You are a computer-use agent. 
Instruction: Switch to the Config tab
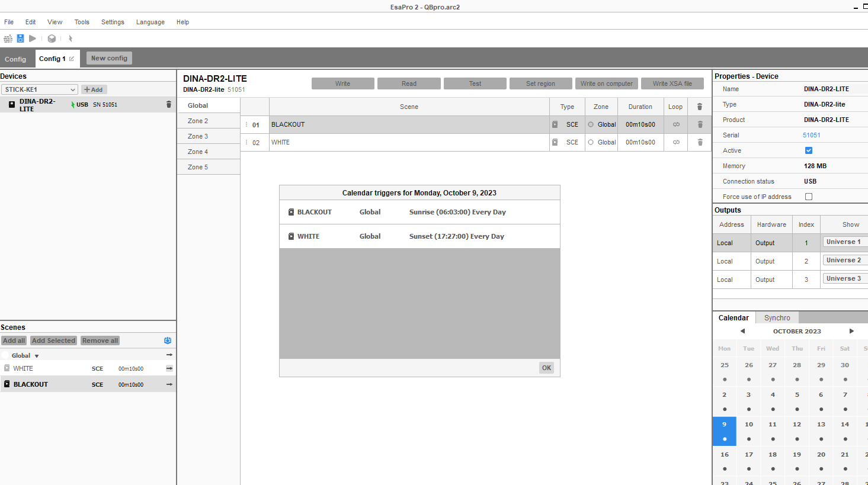pos(15,59)
